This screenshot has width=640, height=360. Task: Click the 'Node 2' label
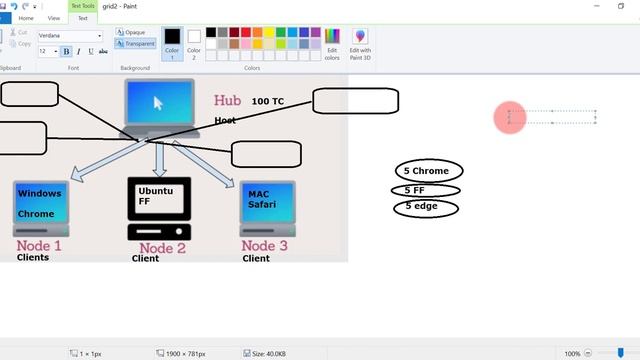click(x=162, y=248)
